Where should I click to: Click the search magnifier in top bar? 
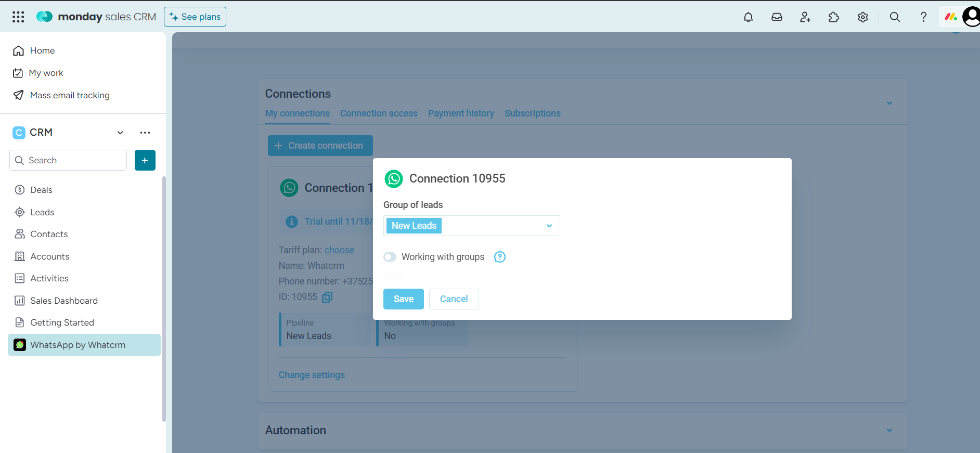[895, 17]
